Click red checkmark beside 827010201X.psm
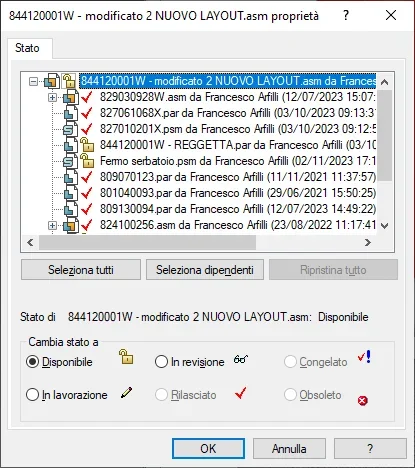 87,129
